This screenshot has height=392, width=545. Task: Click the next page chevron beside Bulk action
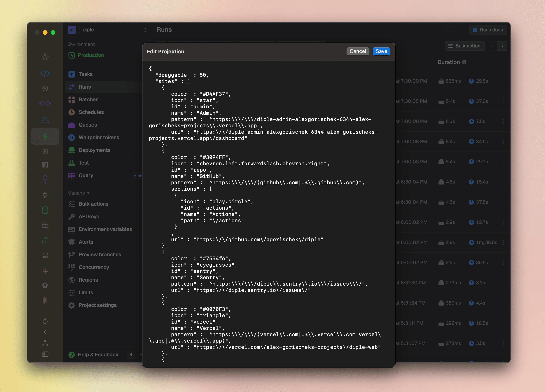[x=503, y=46]
